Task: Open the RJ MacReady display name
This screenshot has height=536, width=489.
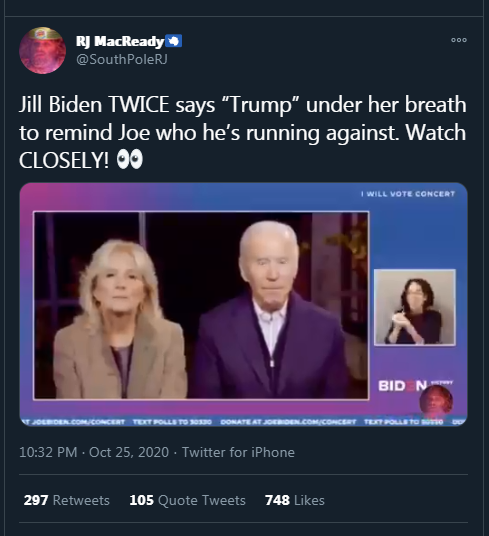Action: point(120,41)
